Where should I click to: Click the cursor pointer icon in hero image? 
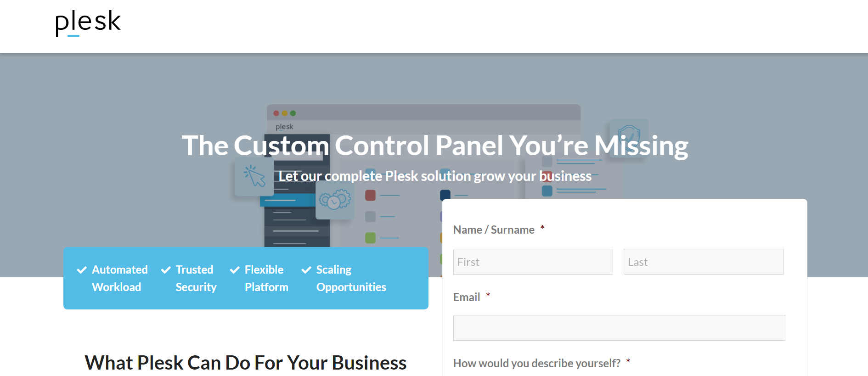254,177
